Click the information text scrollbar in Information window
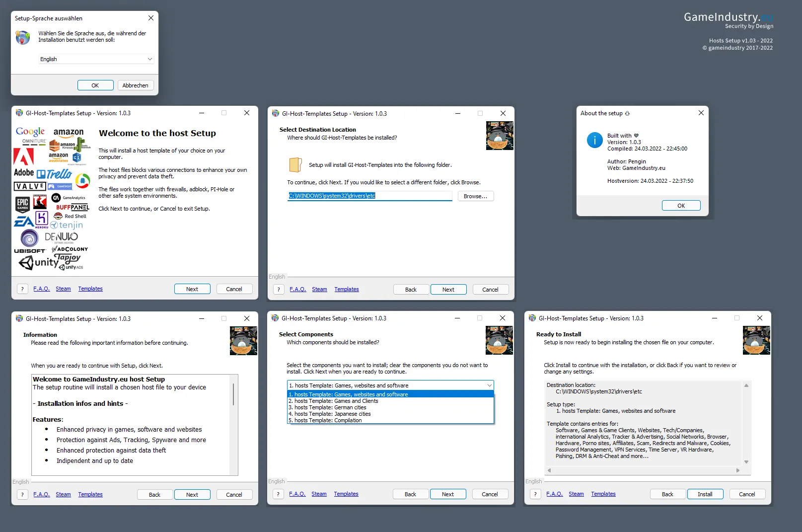802x532 pixels. pyautogui.click(x=233, y=394)
